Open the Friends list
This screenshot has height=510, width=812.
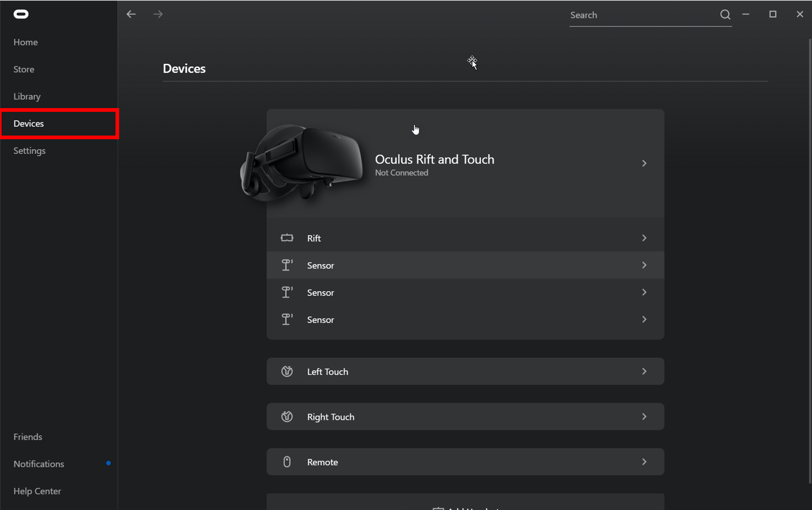pyautogui.click(x=28, y=437)
